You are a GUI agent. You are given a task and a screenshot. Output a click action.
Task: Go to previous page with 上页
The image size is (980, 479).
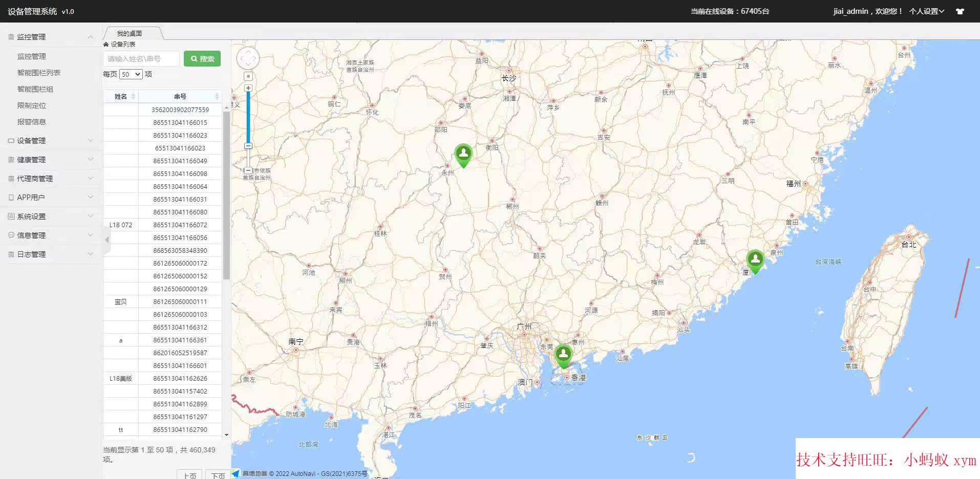189,475
